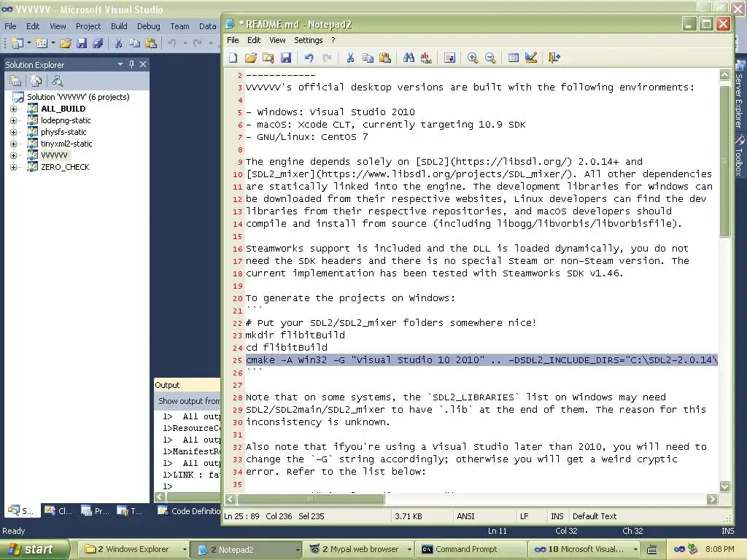Click the Paste clipboard icon in Notepad2 toolbar

pyautogui.click(x=385, y=58)
